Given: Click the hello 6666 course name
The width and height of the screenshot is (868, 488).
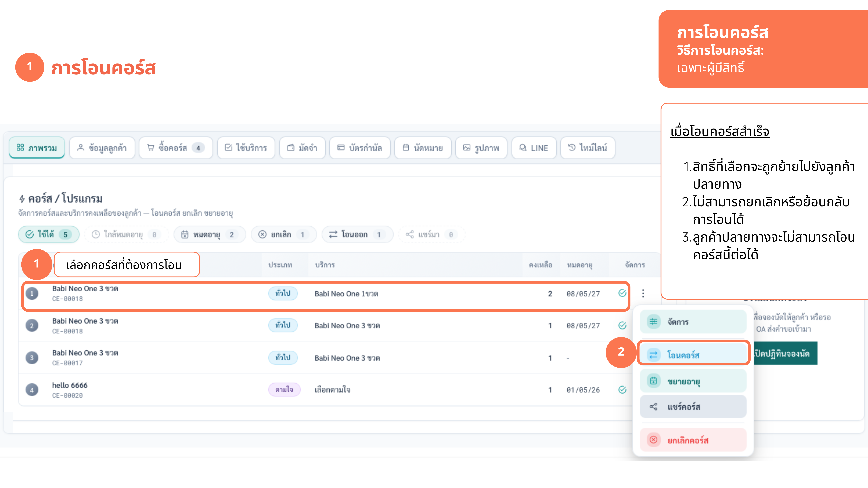Looking at the screenshot, I should 70,385.
